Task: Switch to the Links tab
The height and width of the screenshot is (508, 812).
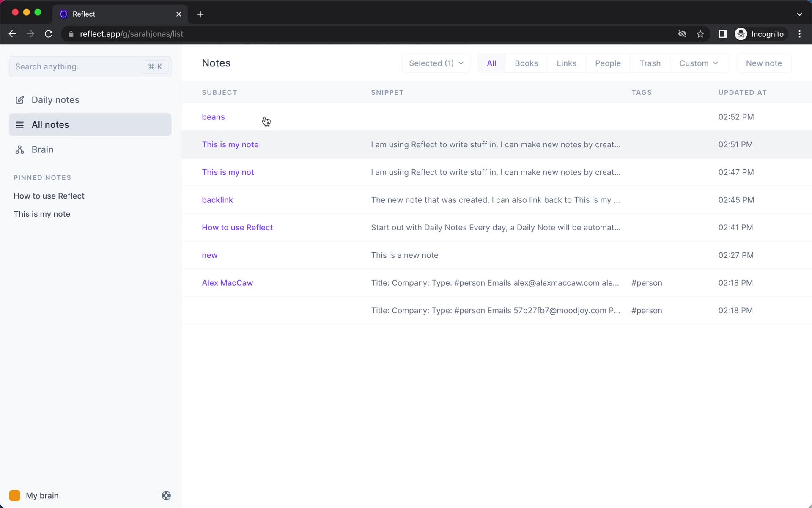Action: [x=566, y=63]
